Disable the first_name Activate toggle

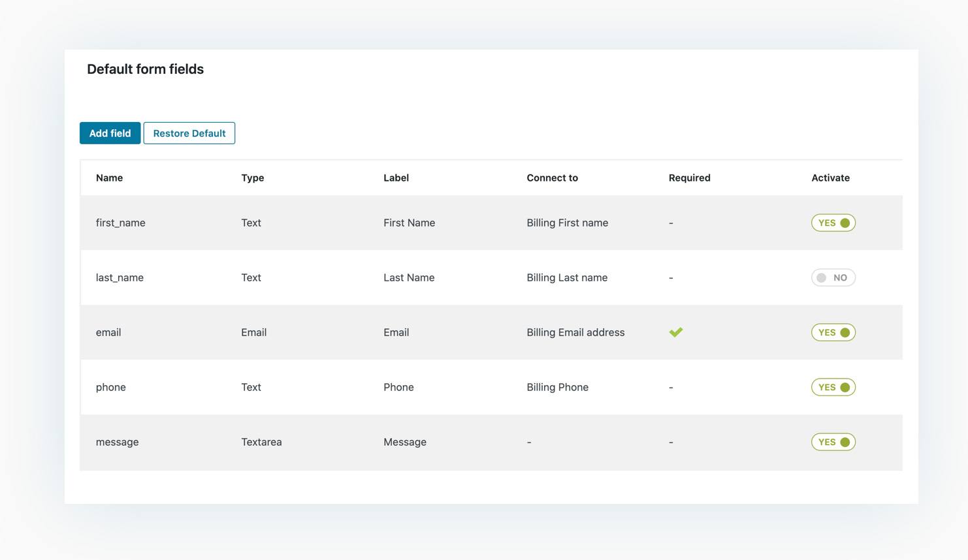coord(833,223)
